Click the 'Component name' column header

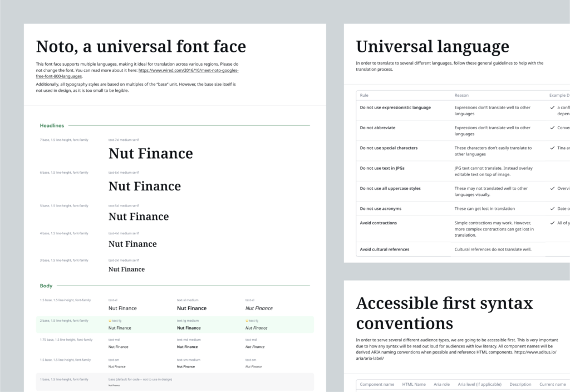(377, 384)
